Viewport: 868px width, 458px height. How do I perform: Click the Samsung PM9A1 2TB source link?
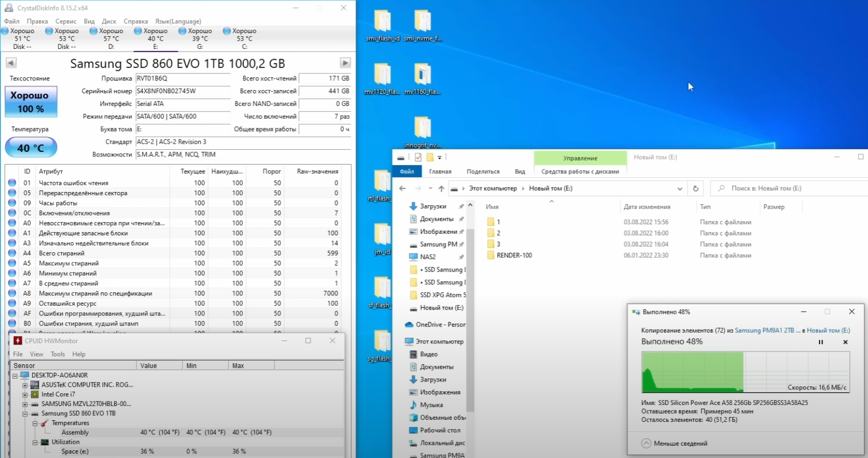point(768,331)
